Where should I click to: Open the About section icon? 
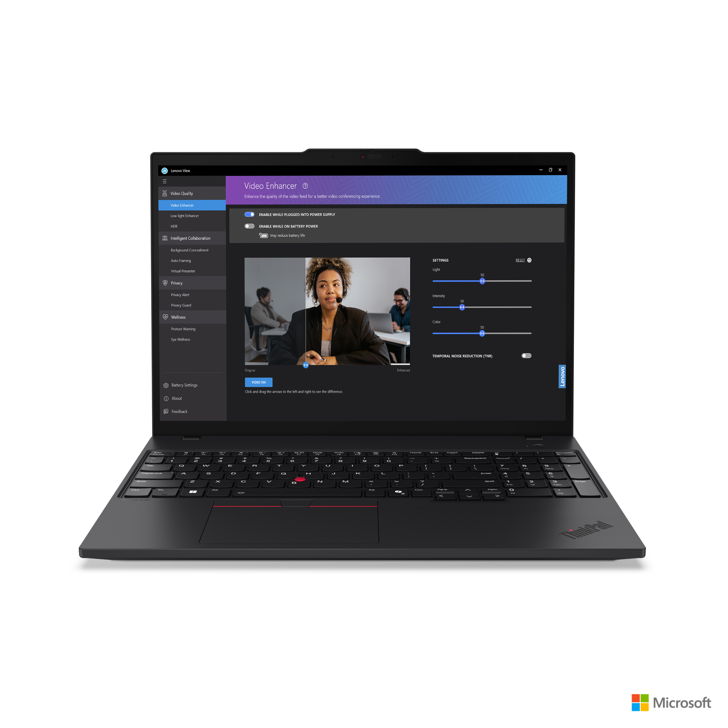click(166, 397)
